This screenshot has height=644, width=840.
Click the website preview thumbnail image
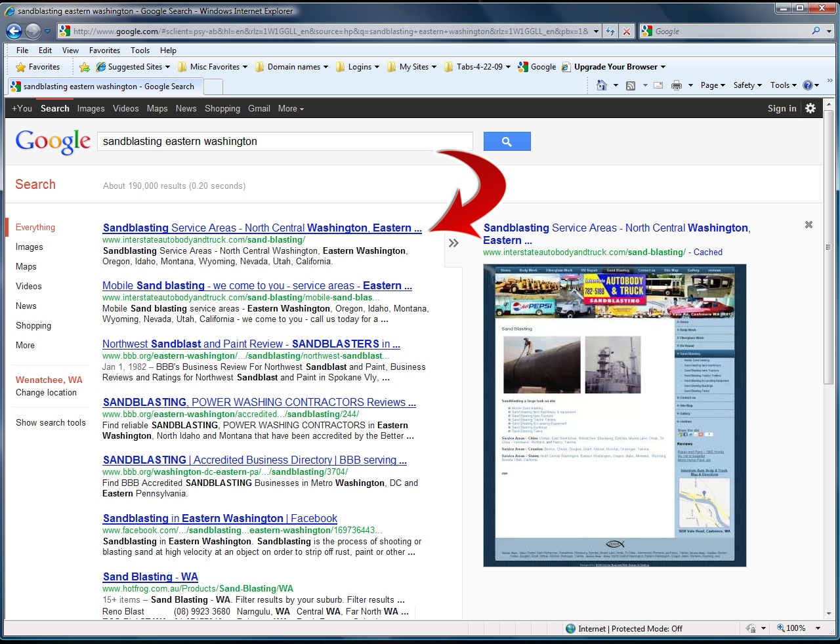pyautogui.click(x=614, y=415)
